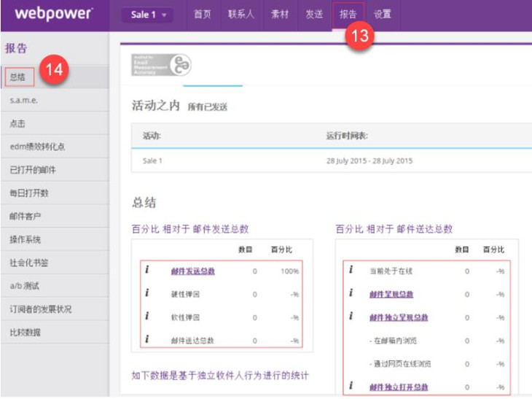Viewport: 532px width, 399px height.
Task: Click the 硬性弹回 row label
Action: [185, 295]
